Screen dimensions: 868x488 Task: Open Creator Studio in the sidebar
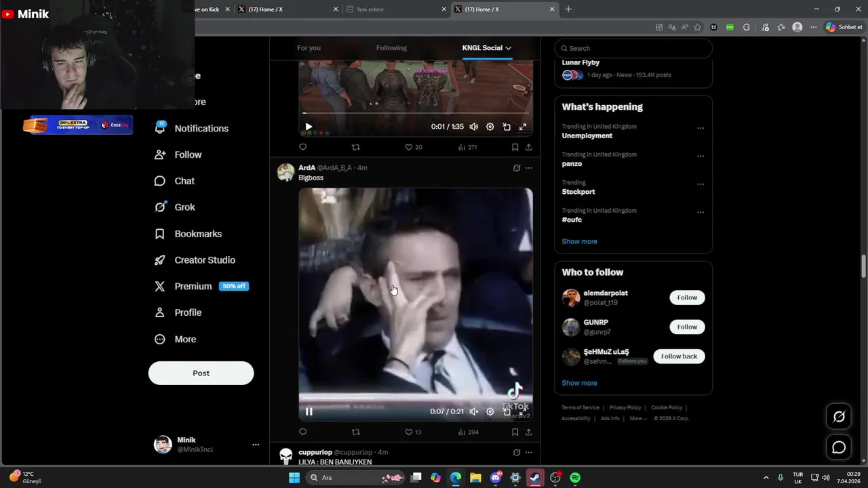[x=195, y=260]
